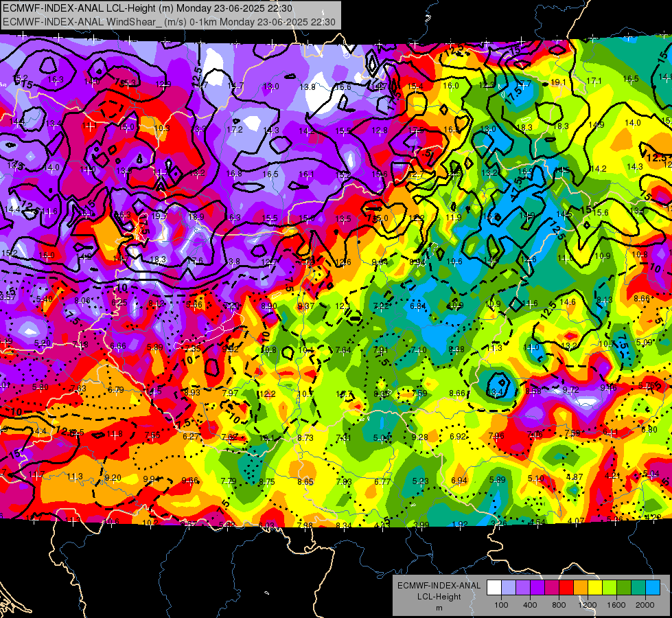
Task: Click the wind shear value 9.20
Action: click(113, 478)
